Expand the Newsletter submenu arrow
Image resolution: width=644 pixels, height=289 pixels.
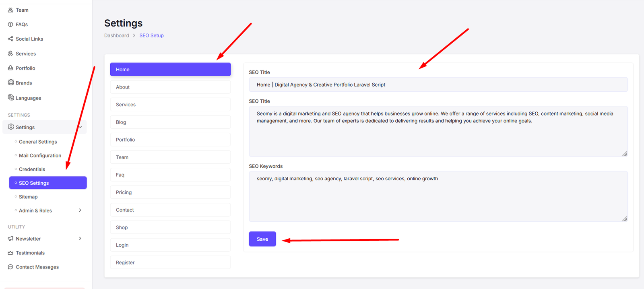point(80,239)
